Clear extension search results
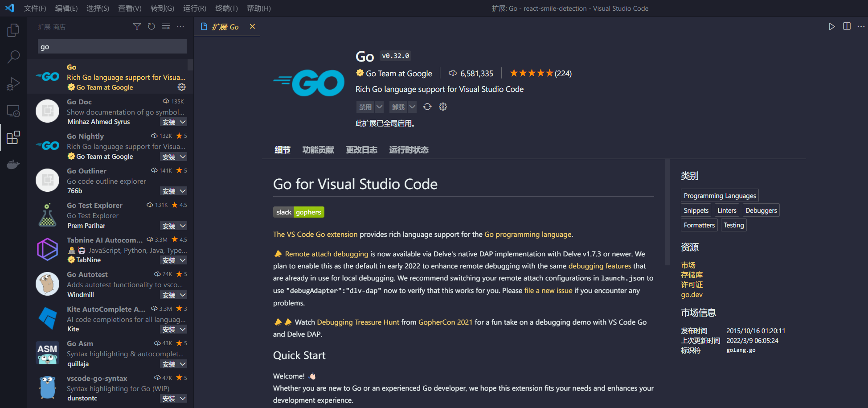868x408 pixels. pos(166,27)
